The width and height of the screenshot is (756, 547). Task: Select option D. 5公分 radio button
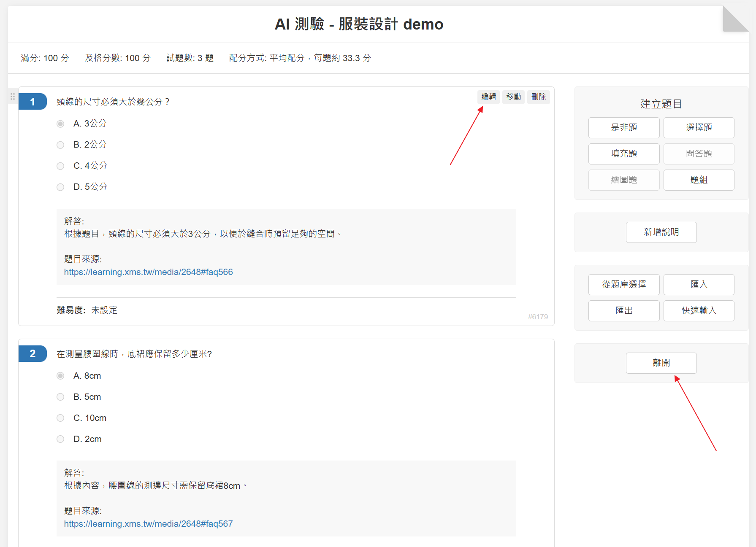point(60,187)
